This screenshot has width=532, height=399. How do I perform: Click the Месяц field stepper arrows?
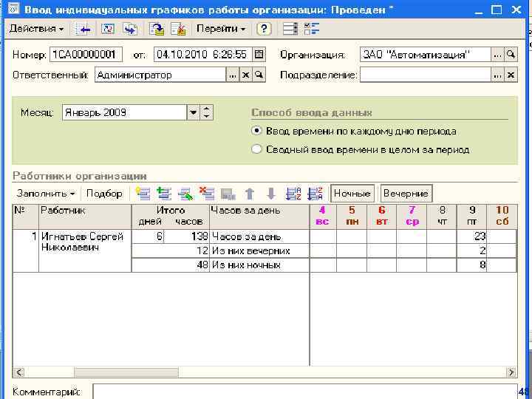[x=207, y=112]
